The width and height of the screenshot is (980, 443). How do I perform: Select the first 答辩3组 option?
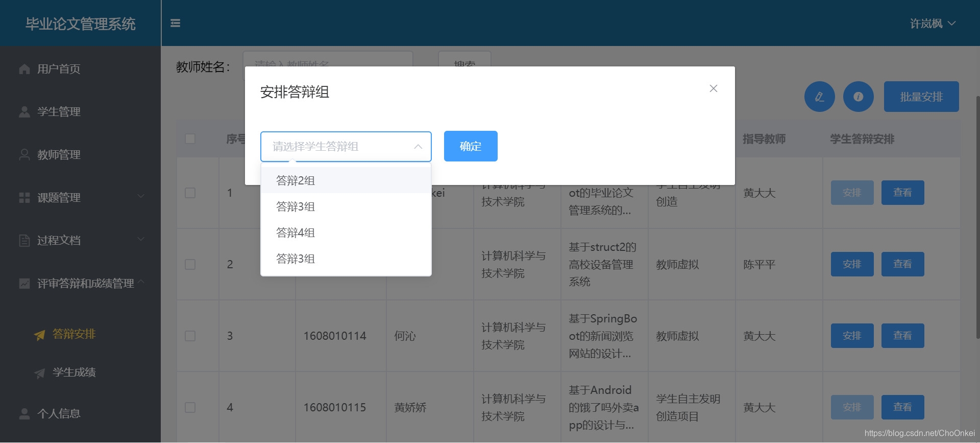coord(346,206)
